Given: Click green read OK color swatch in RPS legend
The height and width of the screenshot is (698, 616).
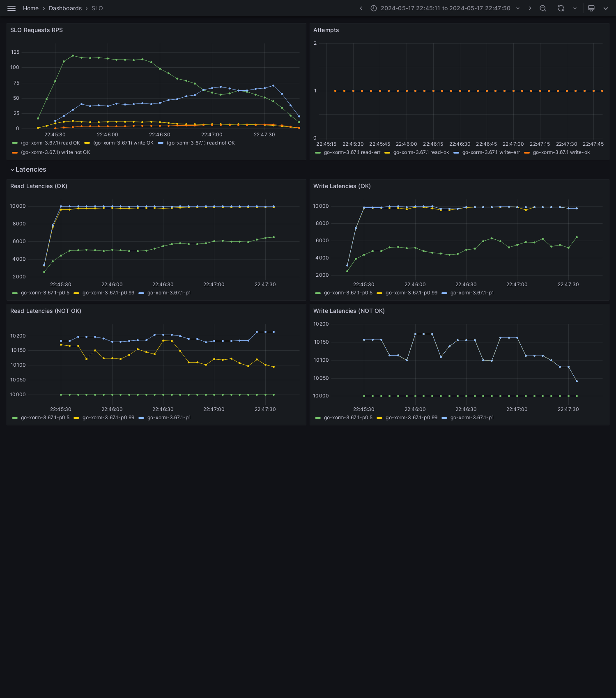Looking at the screenshot, I should pyautogui.click(x=15, y=143).
